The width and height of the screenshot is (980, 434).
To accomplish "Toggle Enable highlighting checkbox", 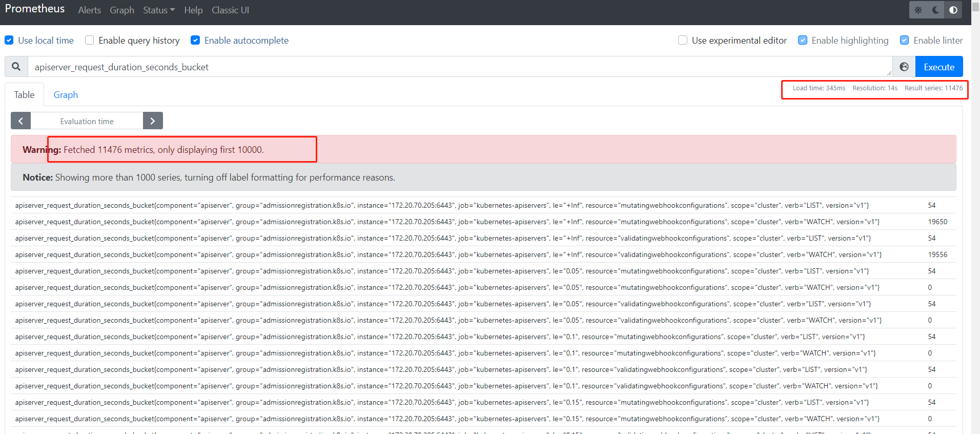I will pyautogui.click(x=803, y=40).
